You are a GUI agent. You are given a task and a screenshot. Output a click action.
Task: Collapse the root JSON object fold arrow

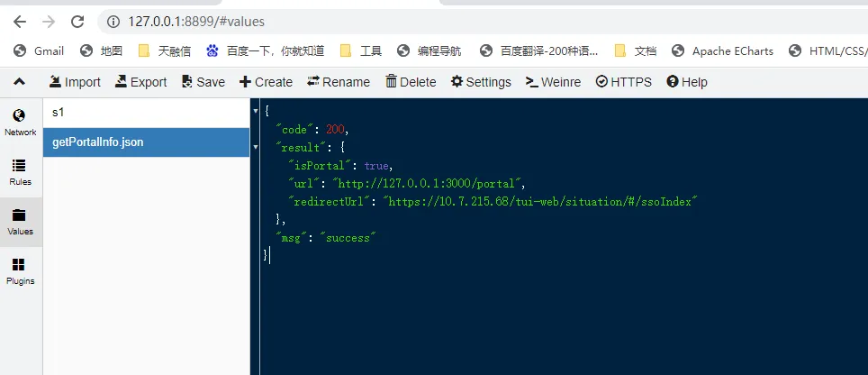point(257,111)
